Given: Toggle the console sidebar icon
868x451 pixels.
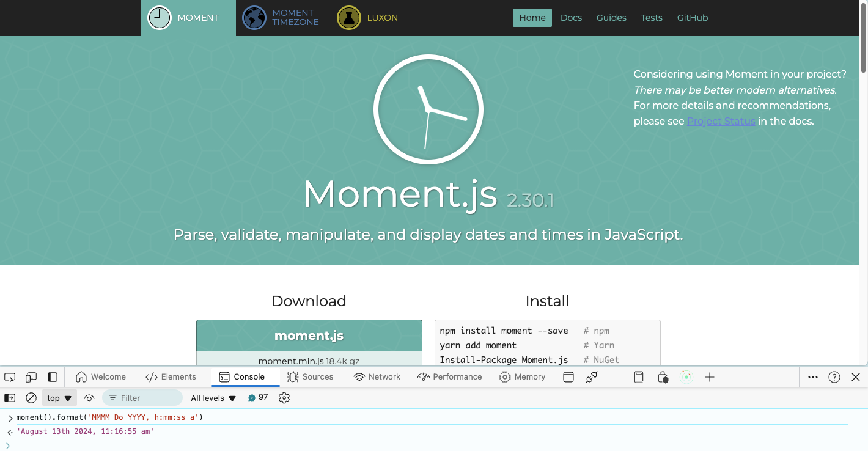Looking at the screenshot, I should pos(10,398).
